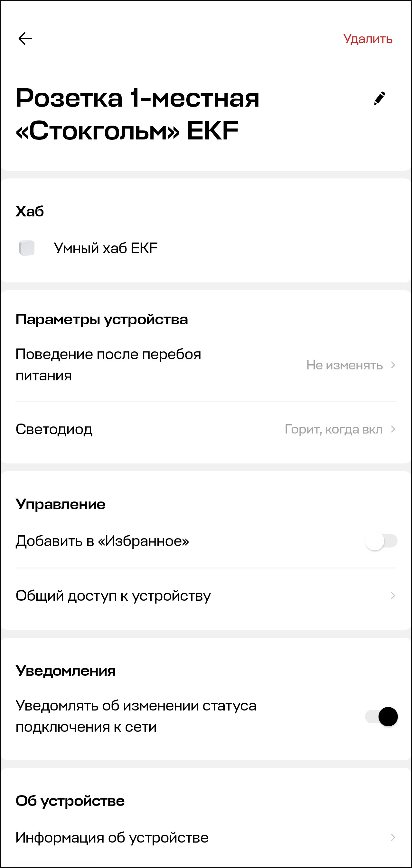This screenshot has width=412, height=868.
Task: Disable network status notification switch
Action: coord(381,716)
